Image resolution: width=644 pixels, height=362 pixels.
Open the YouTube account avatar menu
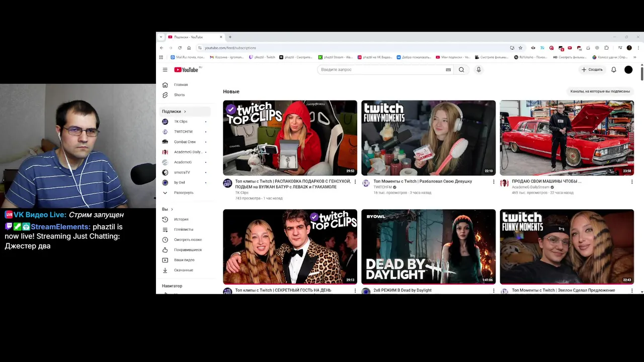(628, 70)
